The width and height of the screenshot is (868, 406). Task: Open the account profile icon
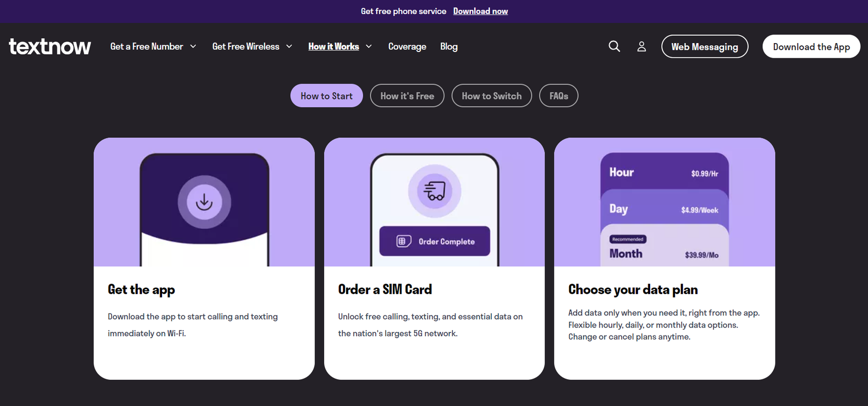tap(642, 46)
